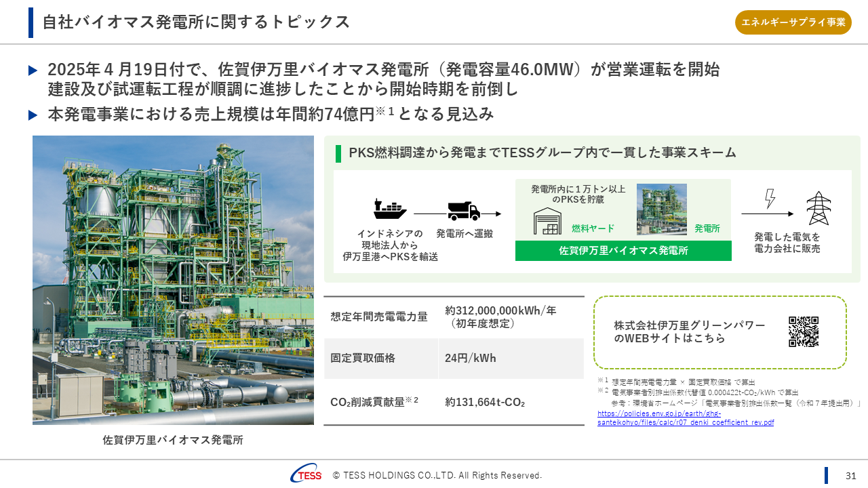The height and width of the screenshot is (488, 868).
Task: Click the small power plant thumbnail
Action: point(661,209)
